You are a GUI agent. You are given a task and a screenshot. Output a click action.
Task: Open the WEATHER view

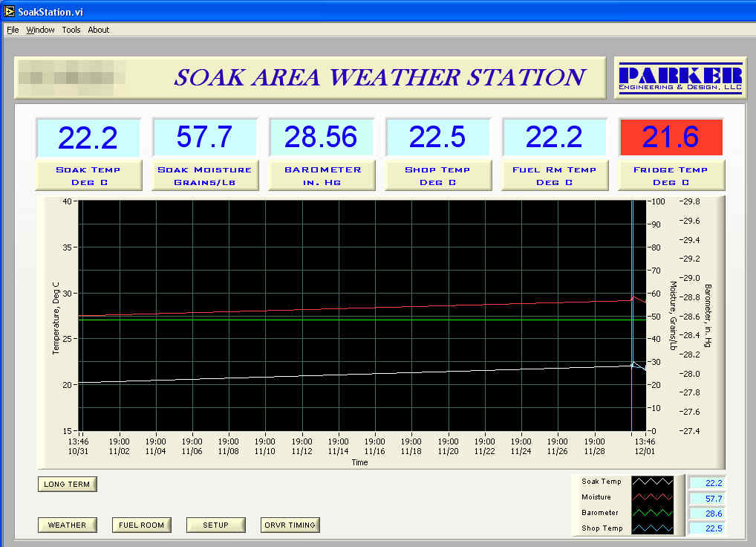tap(67, 525)
